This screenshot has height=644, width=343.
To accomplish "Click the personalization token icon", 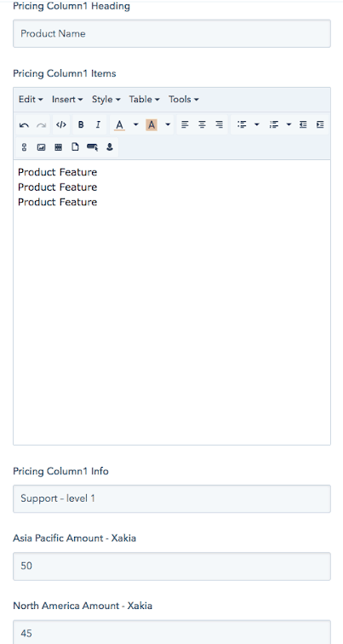I will tap(110, 147).
